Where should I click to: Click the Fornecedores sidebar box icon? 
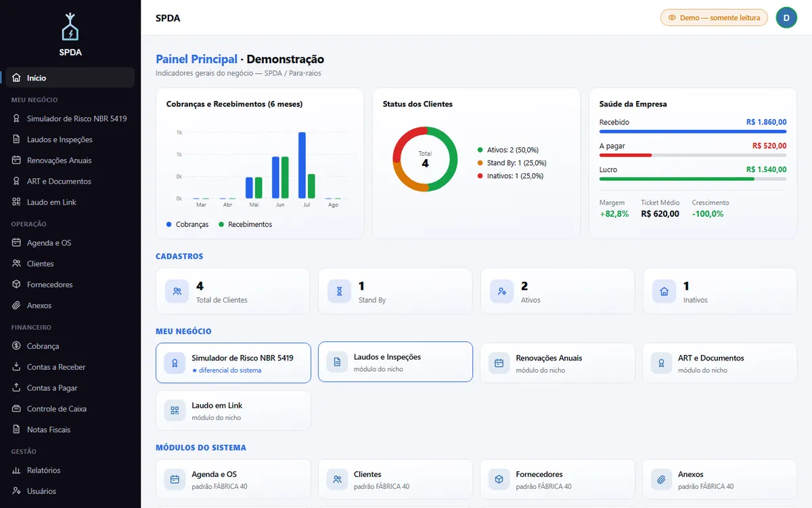[16, 284]
